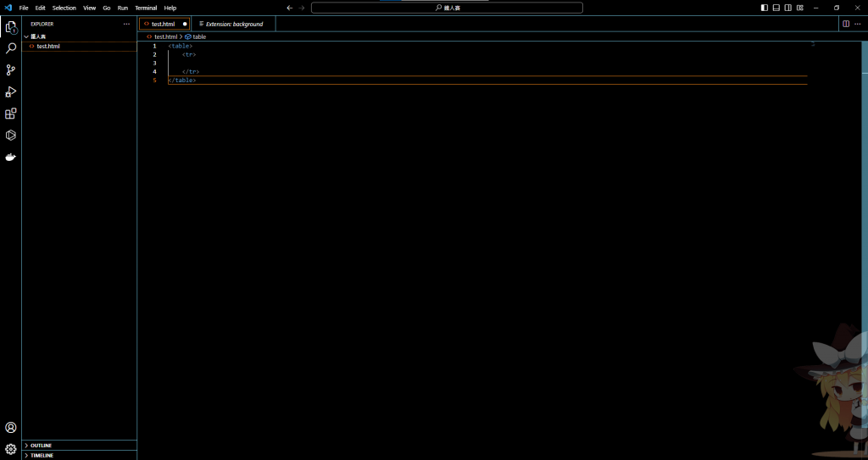Image resolution: width=868 pixels, height=460 pixels.
Task: Split the editor to the right
Action: click(846, 24)
